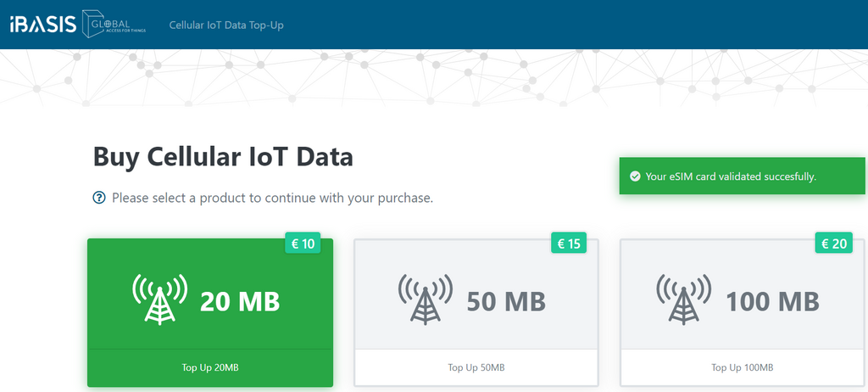
Task: Choose the 100 MB data label
Action: [x=772, y=301]
